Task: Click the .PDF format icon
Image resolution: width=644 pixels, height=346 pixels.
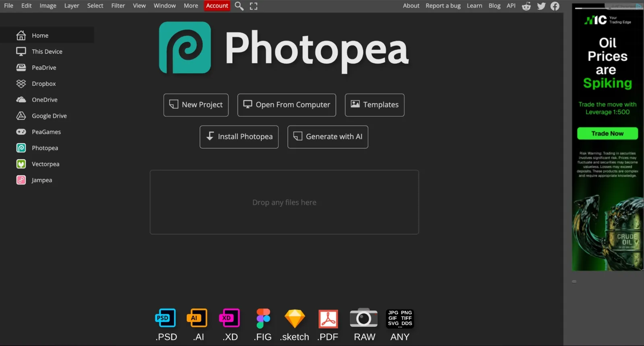Action: coord(328,319)
